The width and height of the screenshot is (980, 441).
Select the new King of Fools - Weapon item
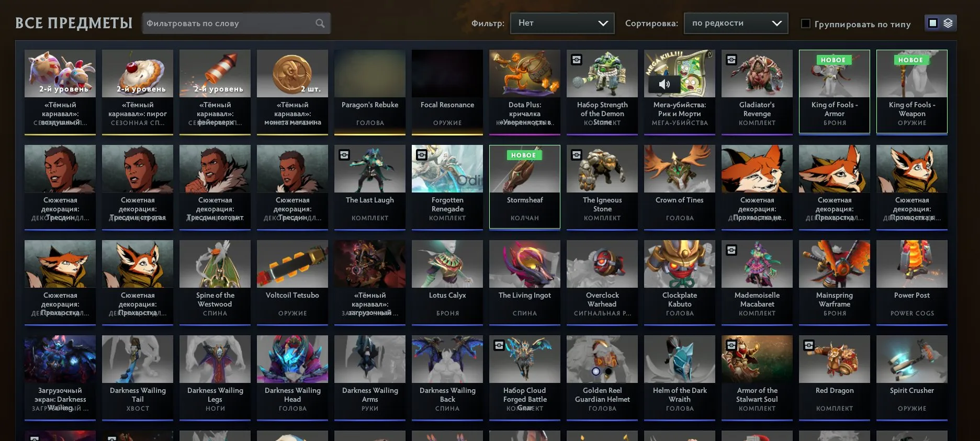pyautogui.click(x=912, y=92)
